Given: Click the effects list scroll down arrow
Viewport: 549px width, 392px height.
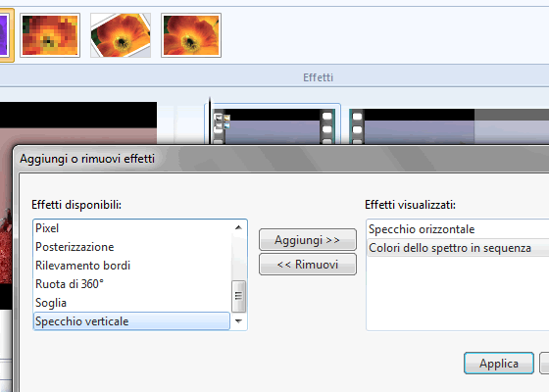Looking at the screenshot, I should (239, 321).
